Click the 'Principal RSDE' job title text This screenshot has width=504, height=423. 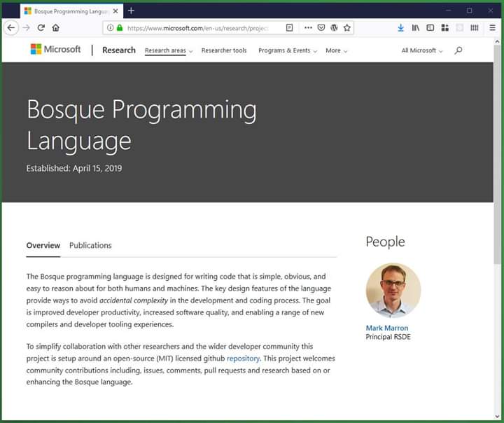[x=388, y=337]
